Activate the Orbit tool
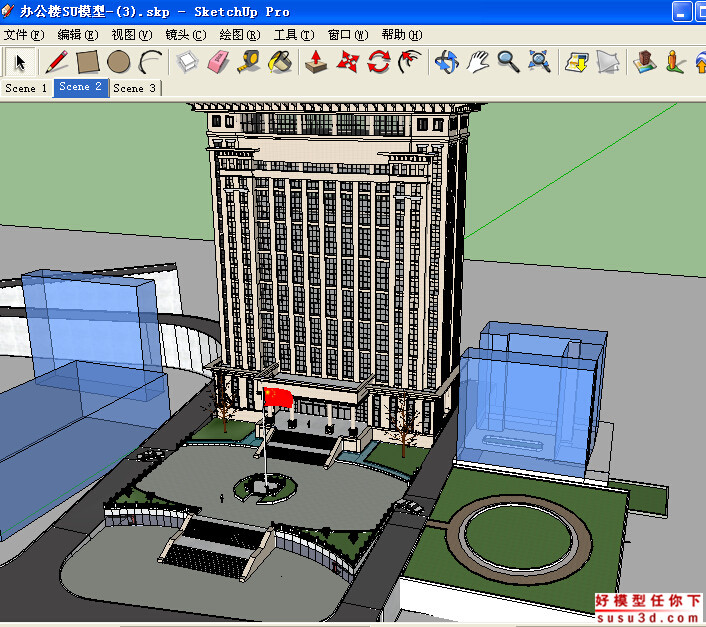Screen dimensions: 706x627 pyautogui.click(x=447, y=62)
